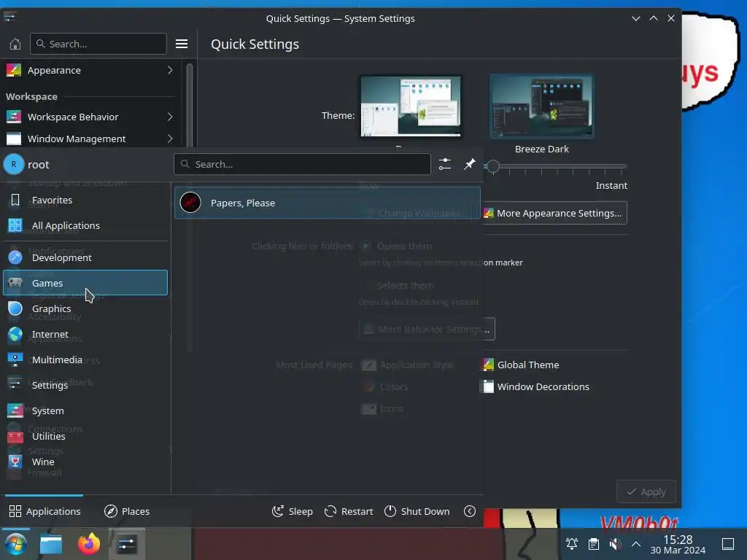Screen dimensions: 747x560
Task: Click the Multimedia monitor icon
Action: point(15,359)
